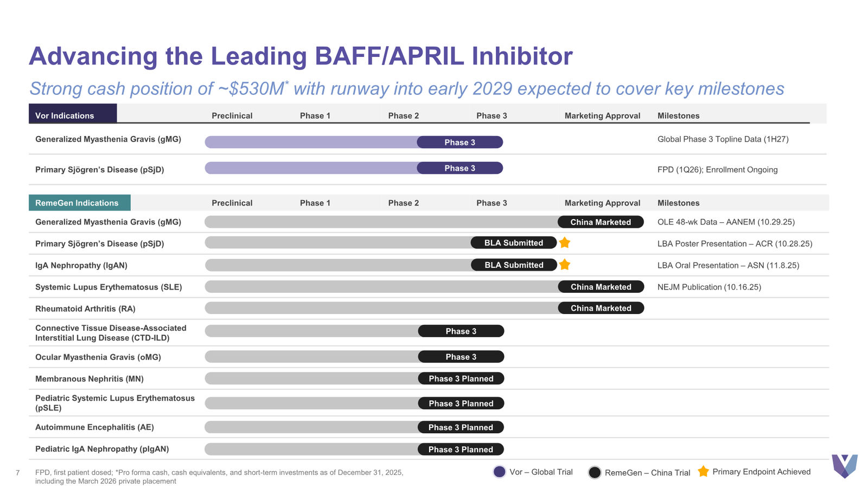Image resolution: width=868 pixels, height=488 pixels.
Task: Click Membranous Nephritis (MN) row label
Action: (x=90, y=378)
